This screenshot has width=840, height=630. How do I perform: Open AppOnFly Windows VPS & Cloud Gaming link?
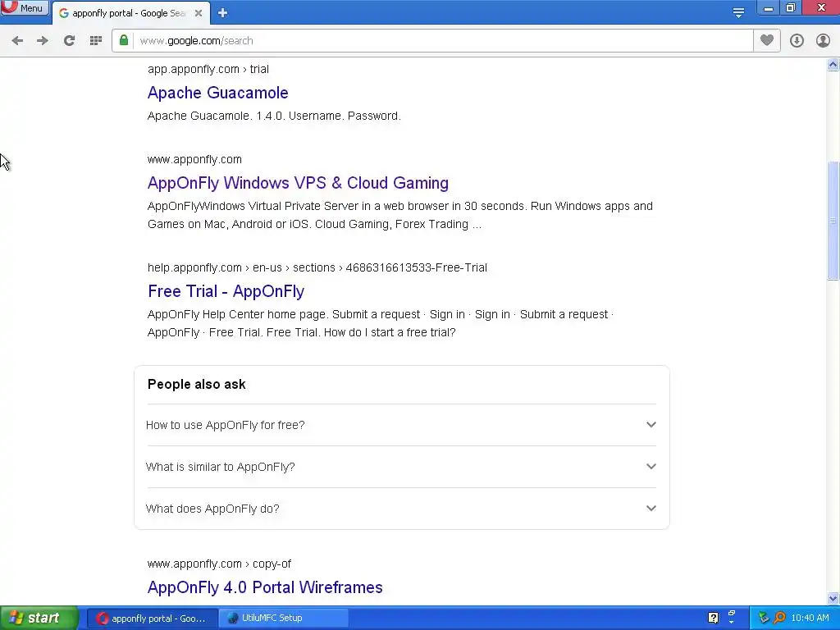(298, 183)
